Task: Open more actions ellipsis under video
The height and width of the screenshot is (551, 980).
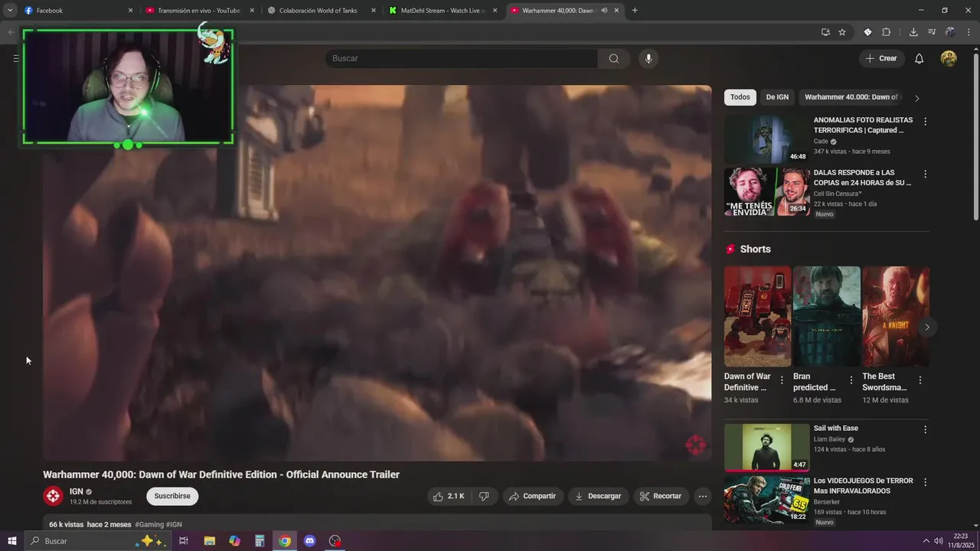Action: (x=702, y=496)
